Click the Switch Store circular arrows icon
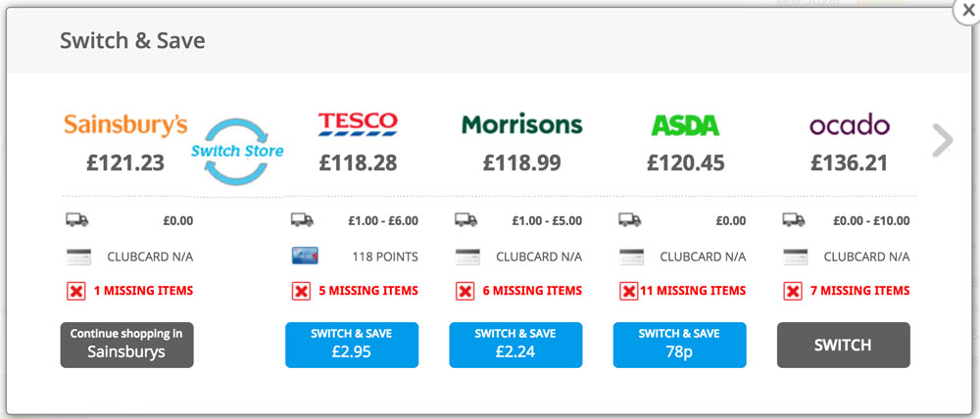Viewport: 980px width, 419px height. click(x=237, y=151)
